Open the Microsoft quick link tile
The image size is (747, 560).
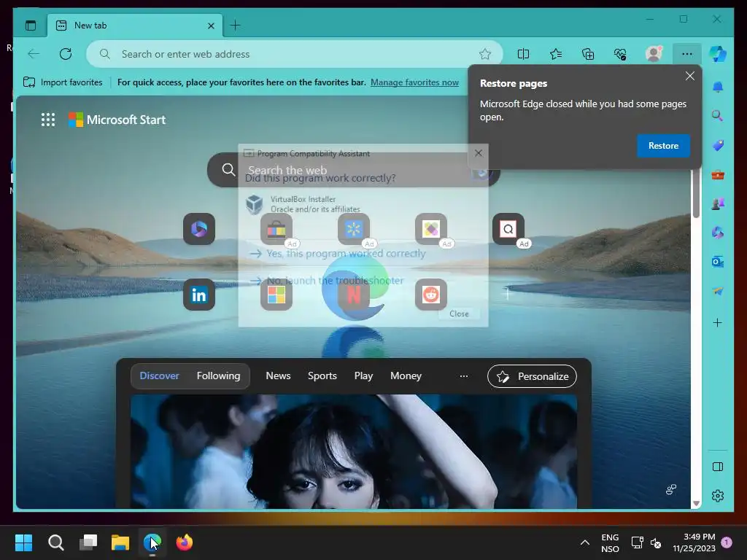pyautogui.click(x=276, y=295)
